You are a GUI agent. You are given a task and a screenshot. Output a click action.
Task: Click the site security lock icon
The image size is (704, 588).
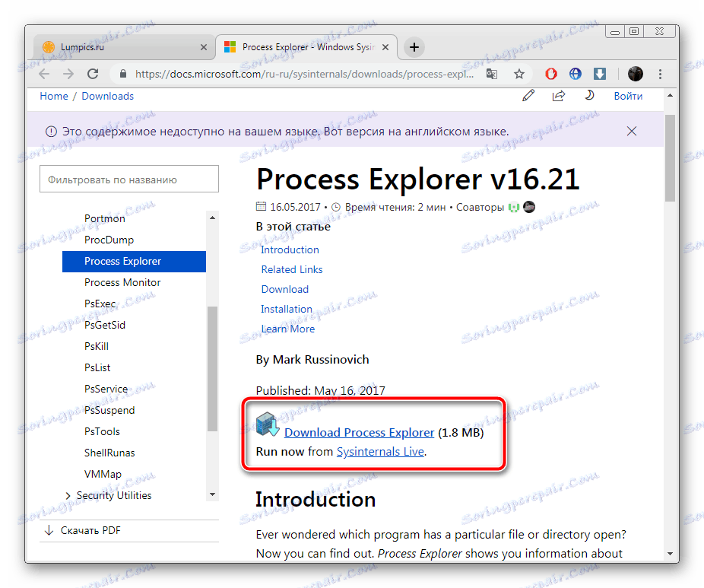pos(123,74)
